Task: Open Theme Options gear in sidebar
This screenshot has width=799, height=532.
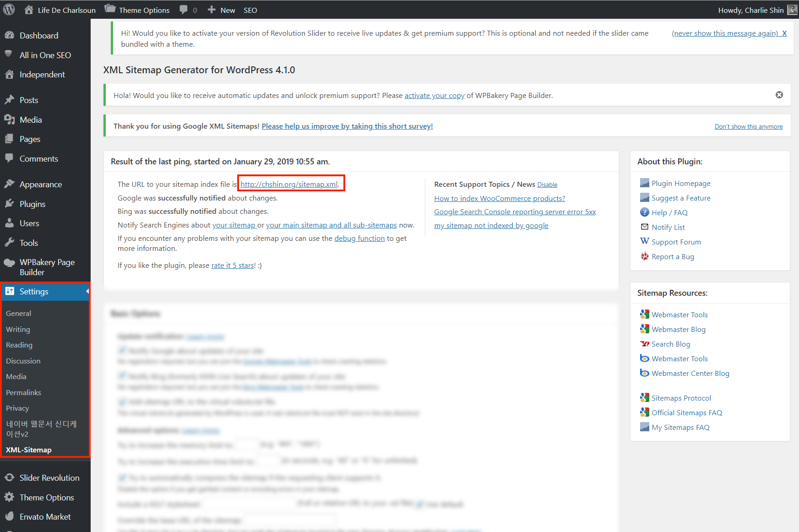Action: (x=9, y=497)
